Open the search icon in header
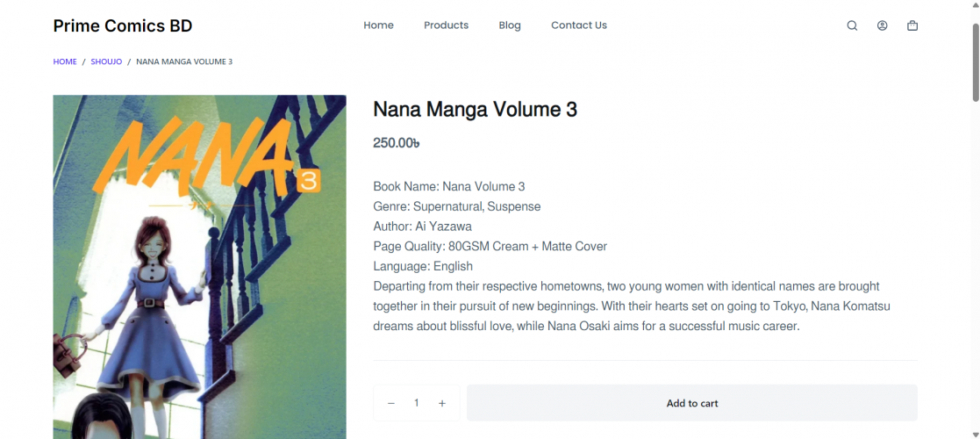This screenshot has width=980, height=439. [852, 25]
